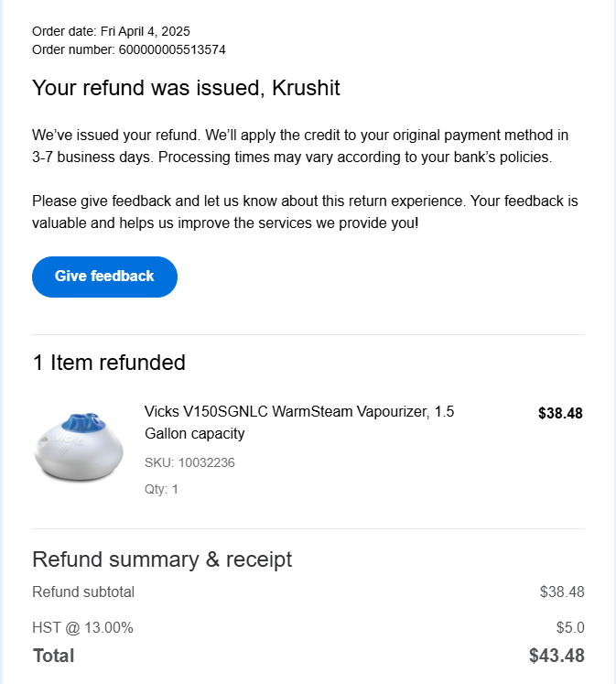Click the 'Your refund was issued' heading
The height and width of the screenshot is (684, 616).
[x=186, y=88]
